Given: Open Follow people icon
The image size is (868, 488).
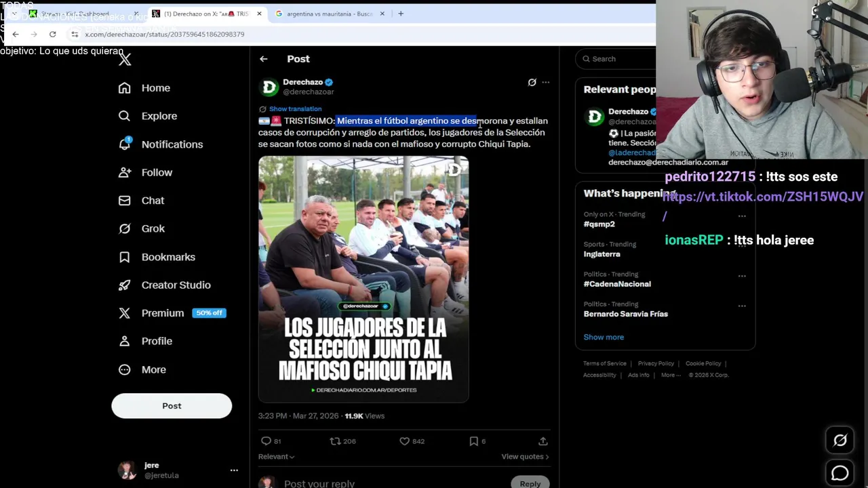Looking at the screenshot, I should coord(124,172).
